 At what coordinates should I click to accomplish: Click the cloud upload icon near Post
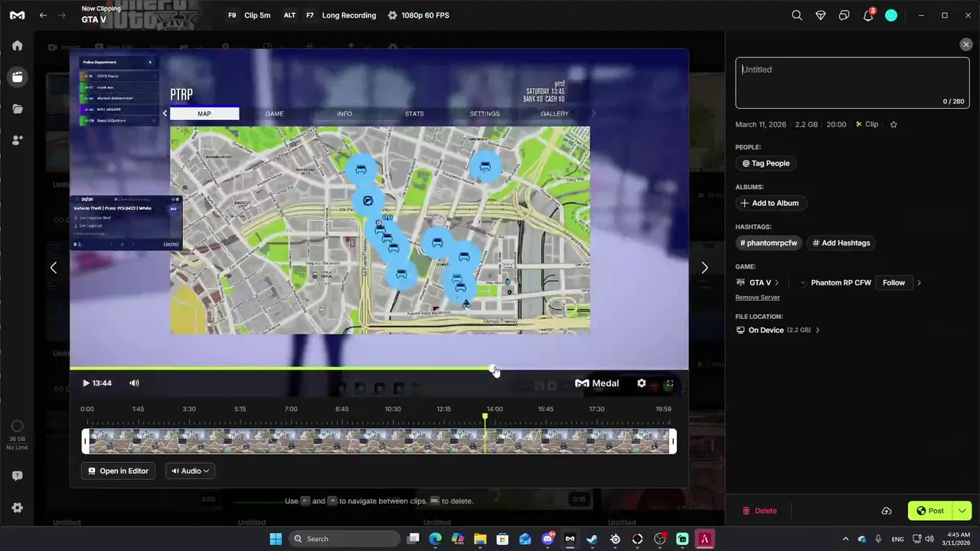click(887, 511)
